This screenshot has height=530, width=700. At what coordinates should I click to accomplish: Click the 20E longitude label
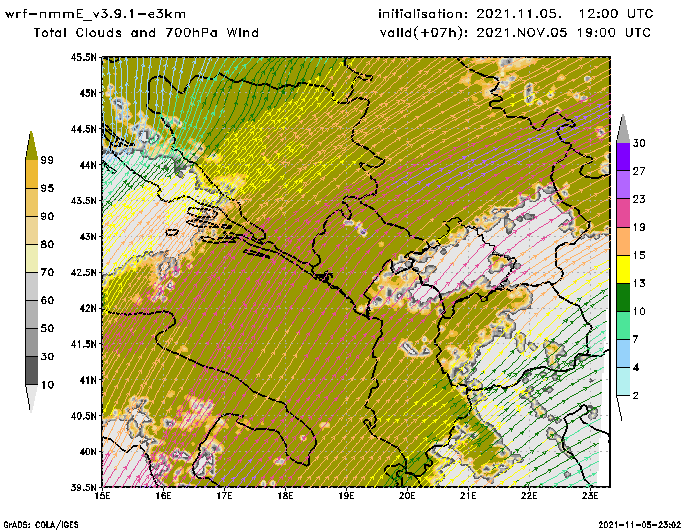pos(407,496)
